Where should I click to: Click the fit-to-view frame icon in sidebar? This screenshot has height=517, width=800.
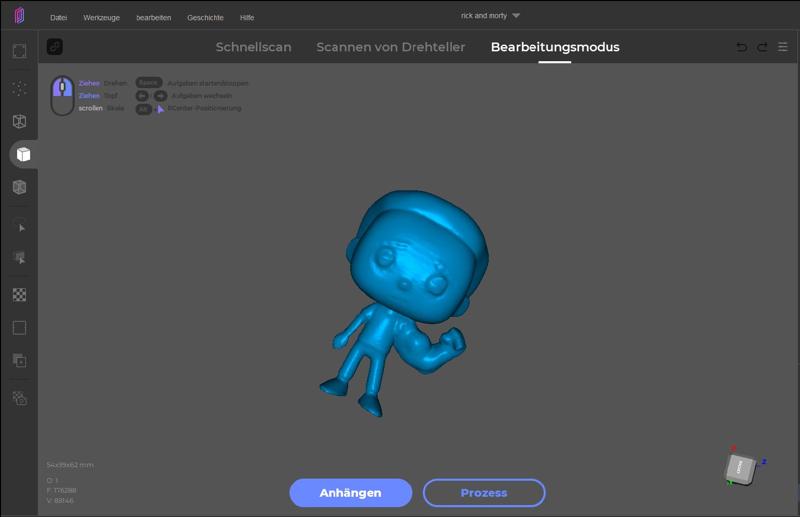[x=19, y=51]
